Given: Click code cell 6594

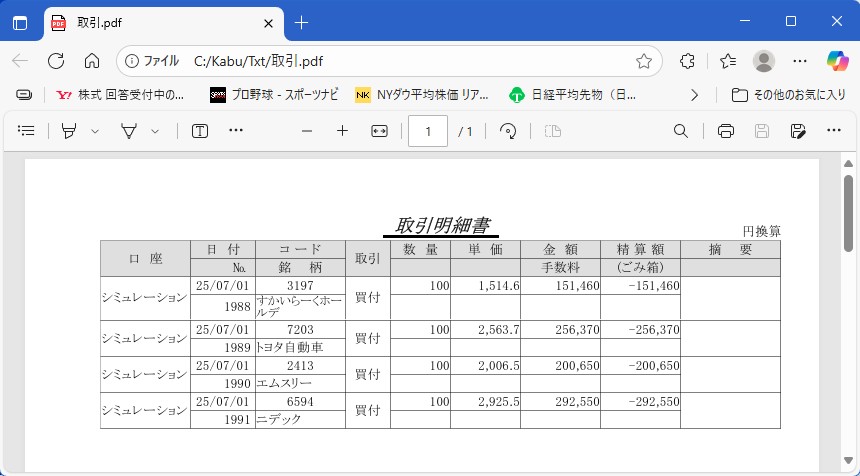Looking at the screenshot, I should (300, 402).
